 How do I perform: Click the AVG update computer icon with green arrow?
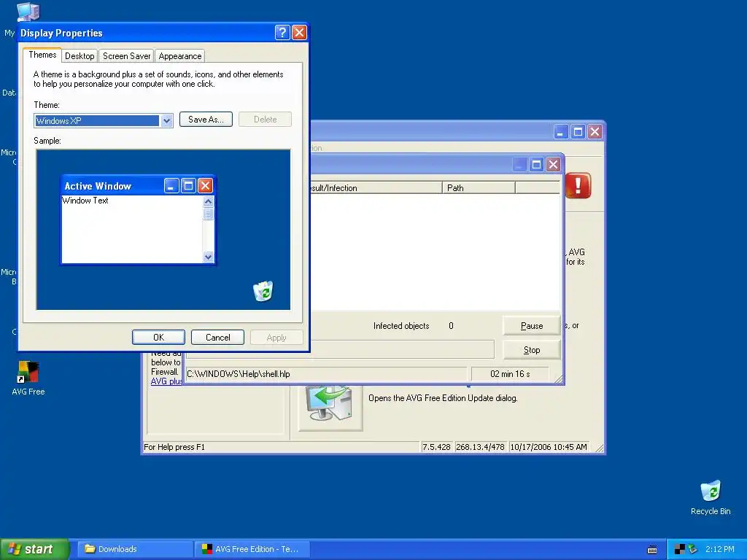click(x=330, y=407)
